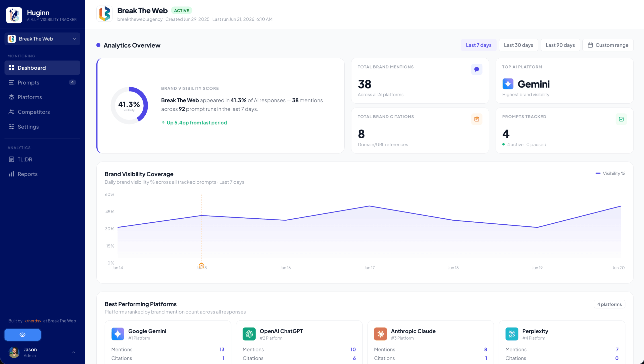Click the Perplexity platform card icon
The width and height of the screenshot is (644, 364).
pos(512,334)
